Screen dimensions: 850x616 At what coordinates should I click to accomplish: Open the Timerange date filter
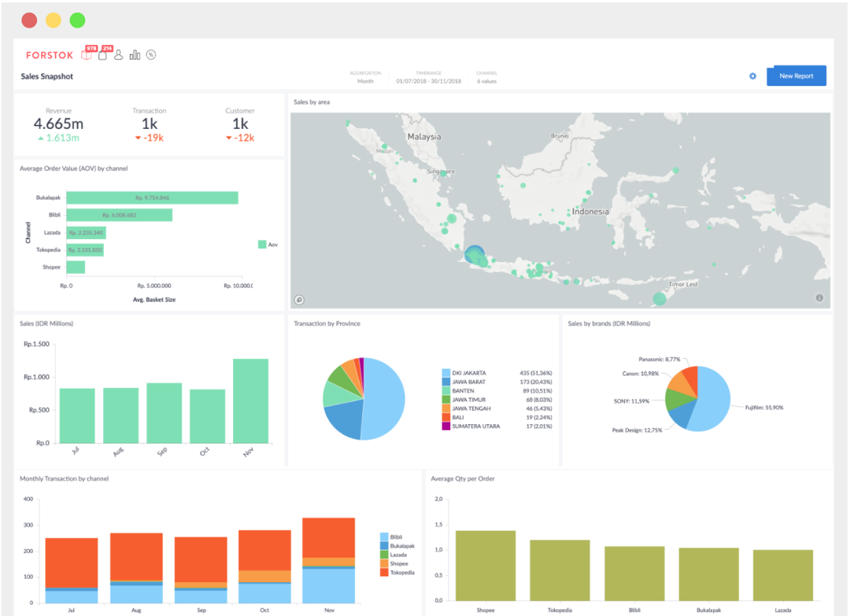coord(428,77)
